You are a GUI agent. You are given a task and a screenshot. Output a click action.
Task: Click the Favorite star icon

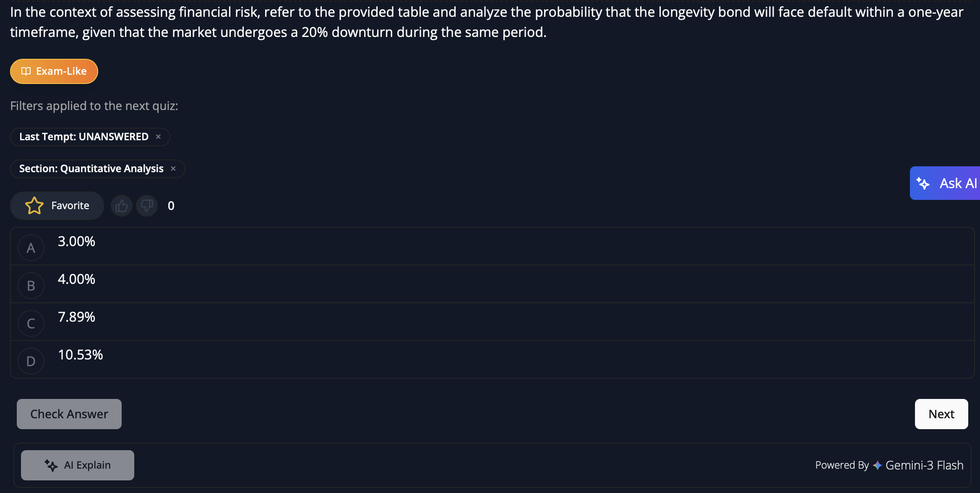click(x=34, y=206)
